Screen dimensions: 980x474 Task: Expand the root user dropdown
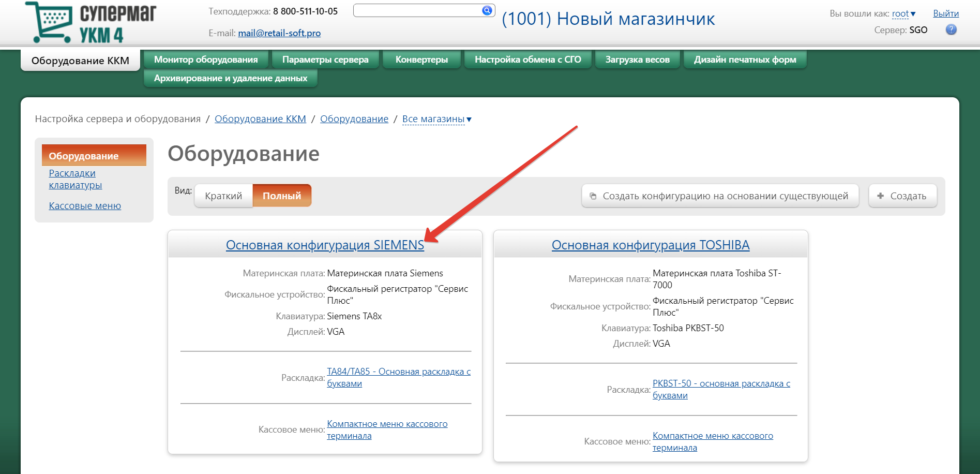pos(903,13)
